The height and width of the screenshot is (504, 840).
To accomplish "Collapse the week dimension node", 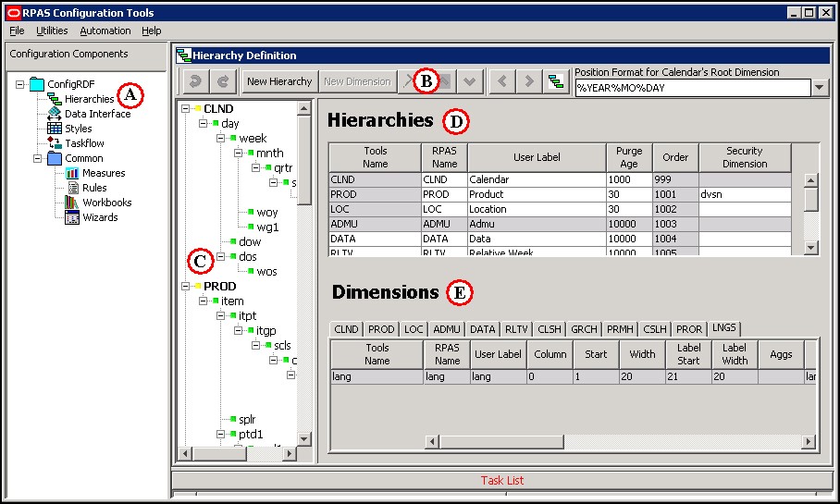I will 221,138.
